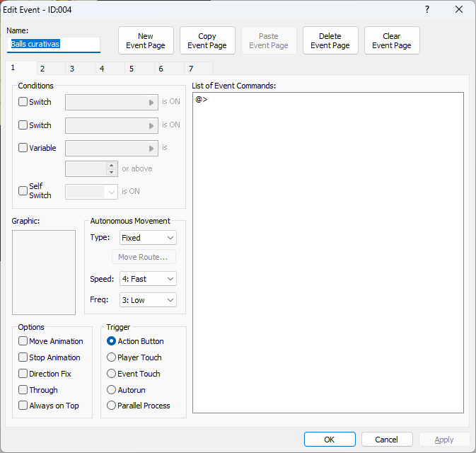Click the New Event Page button
476x453 pixels.
[146, 41]
